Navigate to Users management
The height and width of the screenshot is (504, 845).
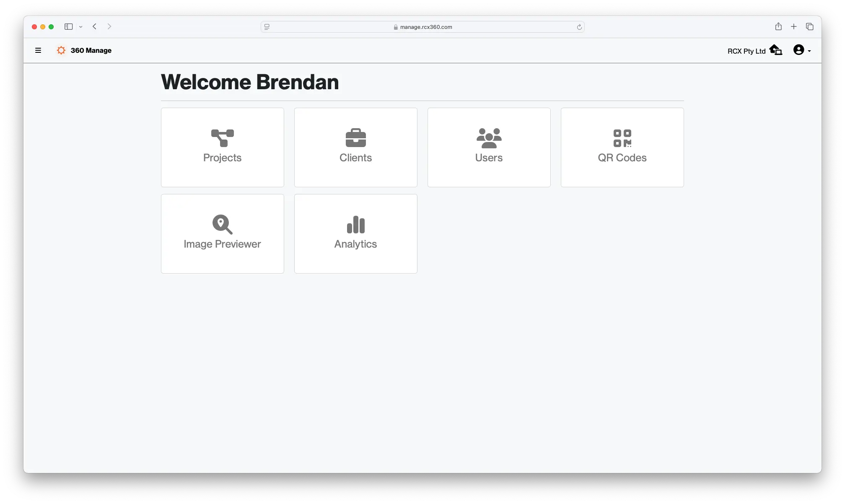489,147
